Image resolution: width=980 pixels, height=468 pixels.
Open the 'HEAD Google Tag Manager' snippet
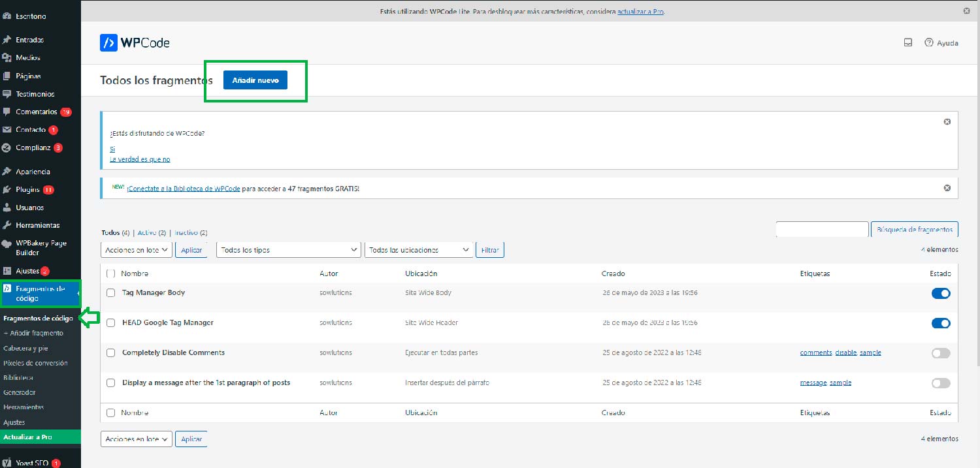coord(168,322)
